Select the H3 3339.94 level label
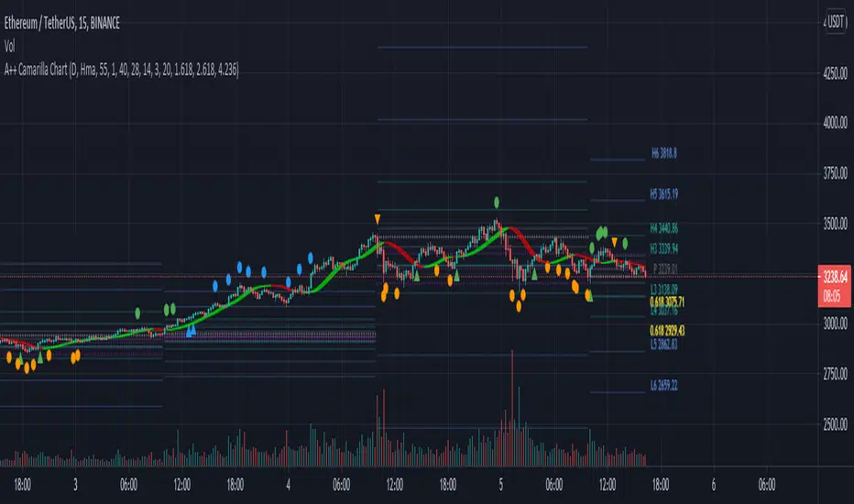This screenshot has width=854, height=504. pyautogui.click(x=664, y=249)
